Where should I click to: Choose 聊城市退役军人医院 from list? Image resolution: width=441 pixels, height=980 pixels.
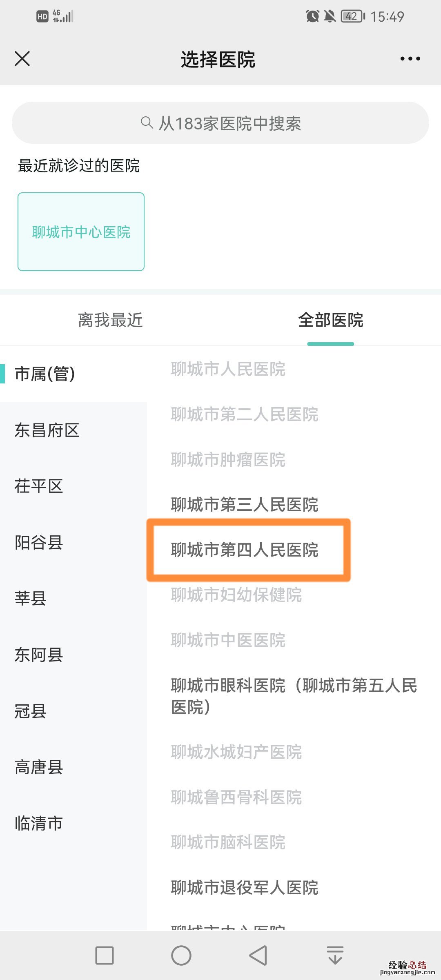(245, 888)
